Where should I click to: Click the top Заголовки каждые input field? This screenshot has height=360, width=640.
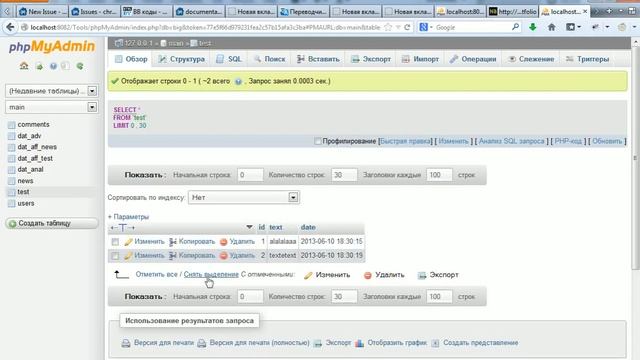tap(439, 175)
